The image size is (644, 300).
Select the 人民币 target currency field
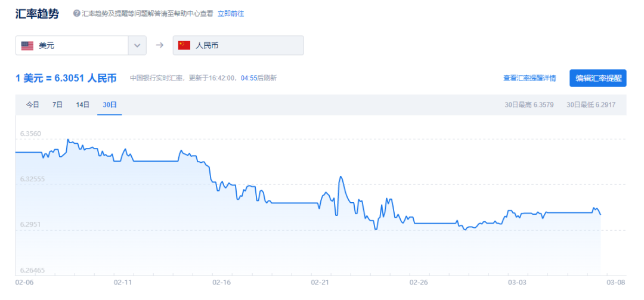[238, 45]
